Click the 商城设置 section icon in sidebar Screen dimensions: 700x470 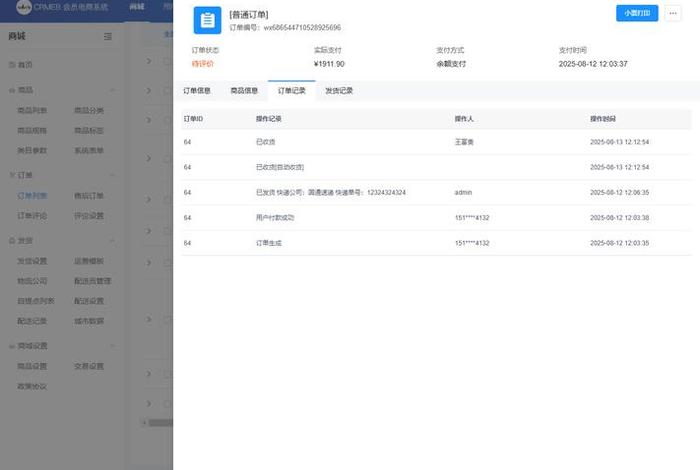coord(12,346)
